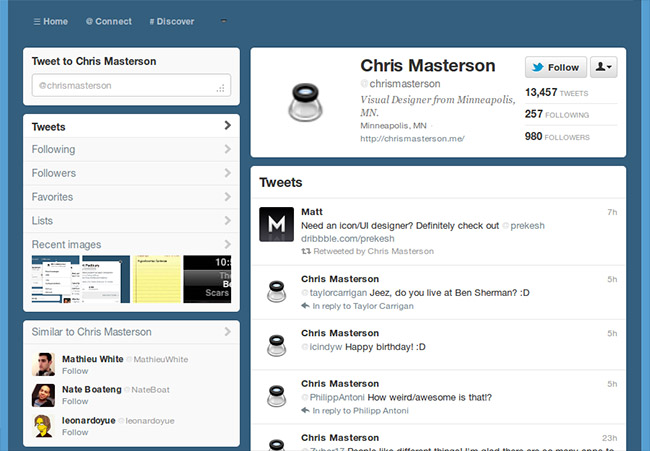View the 980 followers count
Viewport: 650px width, 451px height.
pyautogui.click(x=557, y=136)
